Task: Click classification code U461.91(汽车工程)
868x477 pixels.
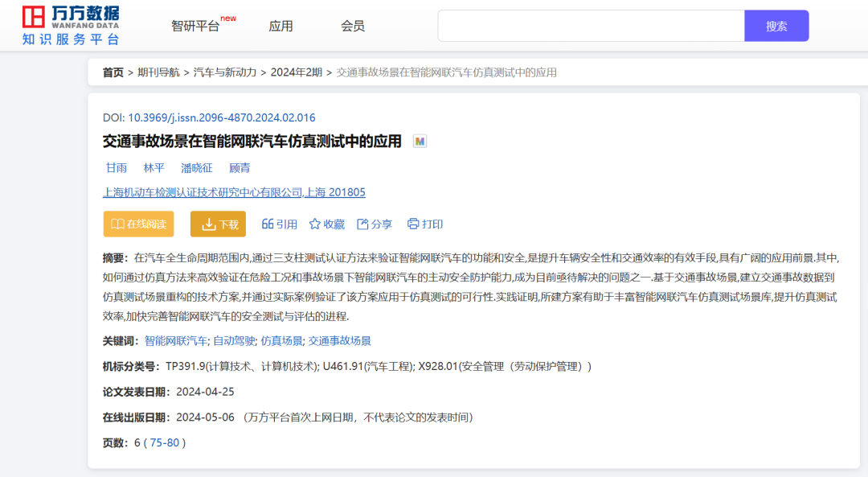Action: click(x=367, y=366)
